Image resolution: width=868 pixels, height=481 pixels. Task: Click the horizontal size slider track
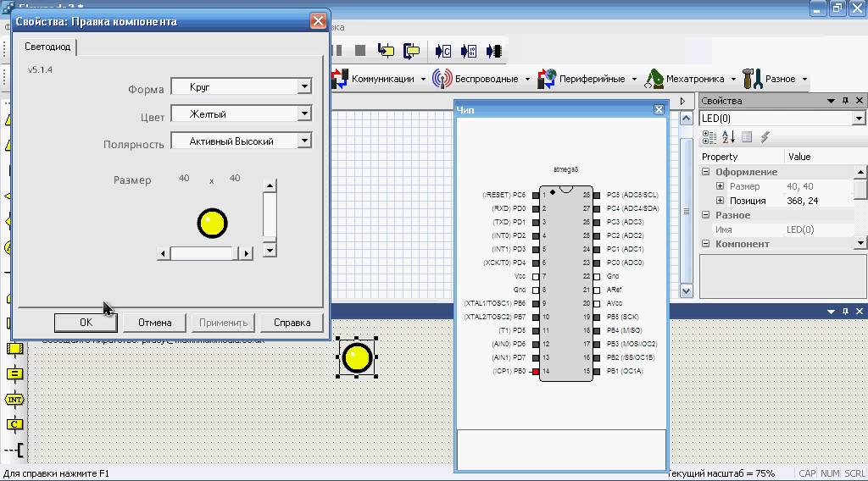(203, 253)
